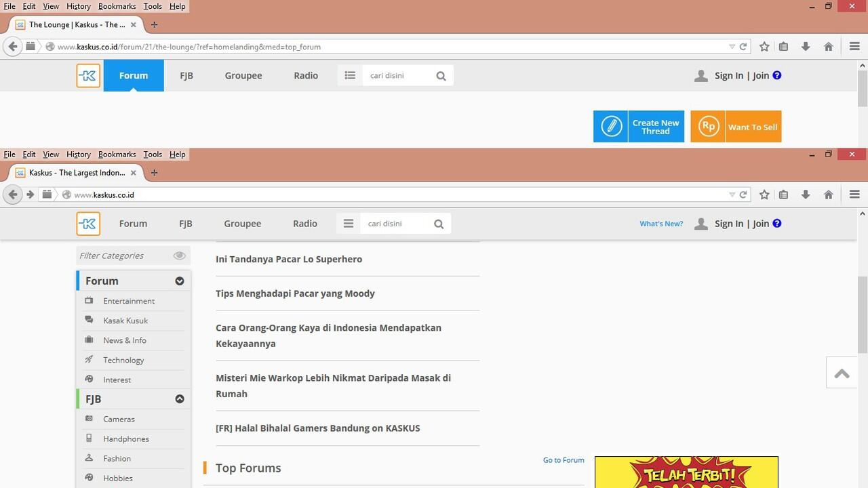Open article Ini Tandanya Pacar Lo Superhero
Viewport: 868px width, 488px height.
(x=289, y=259)
